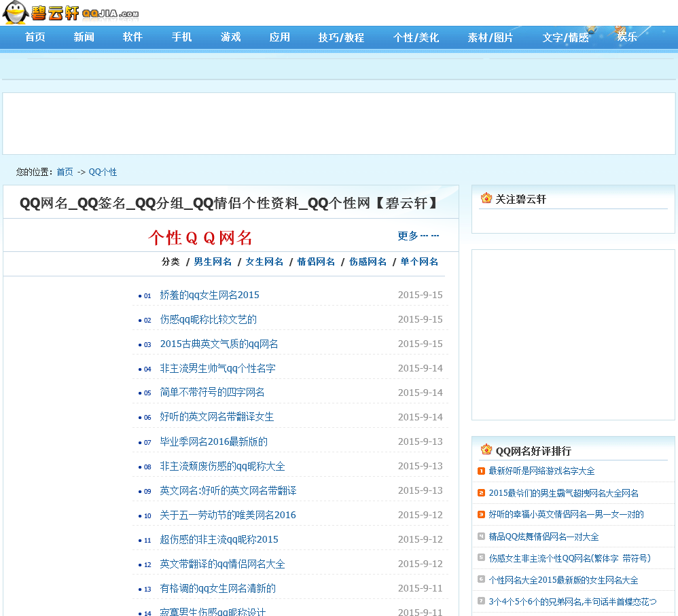678x616 pixels.
Task: Filter by 单个网名 category
Action: pyautogui.click(x=419, y=261)
